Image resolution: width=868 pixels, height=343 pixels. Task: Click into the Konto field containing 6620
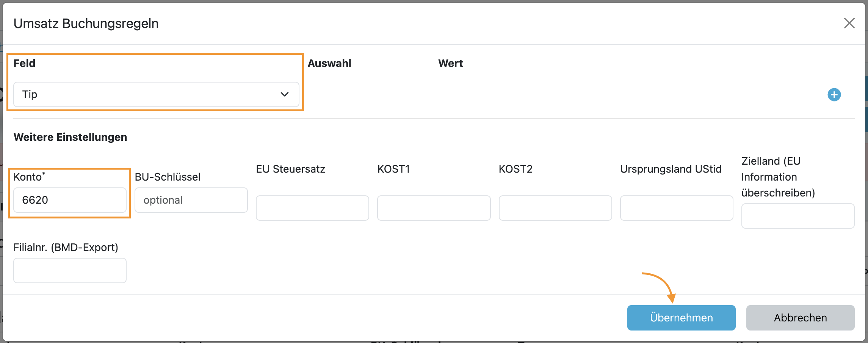(x=70, y=200)
